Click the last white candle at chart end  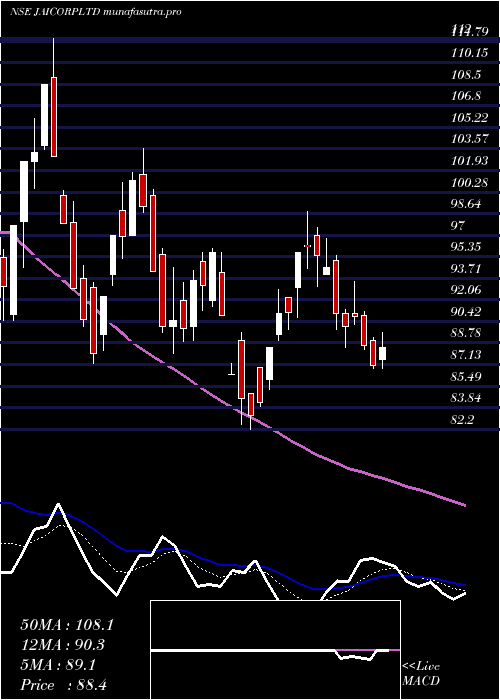point(383,354)
